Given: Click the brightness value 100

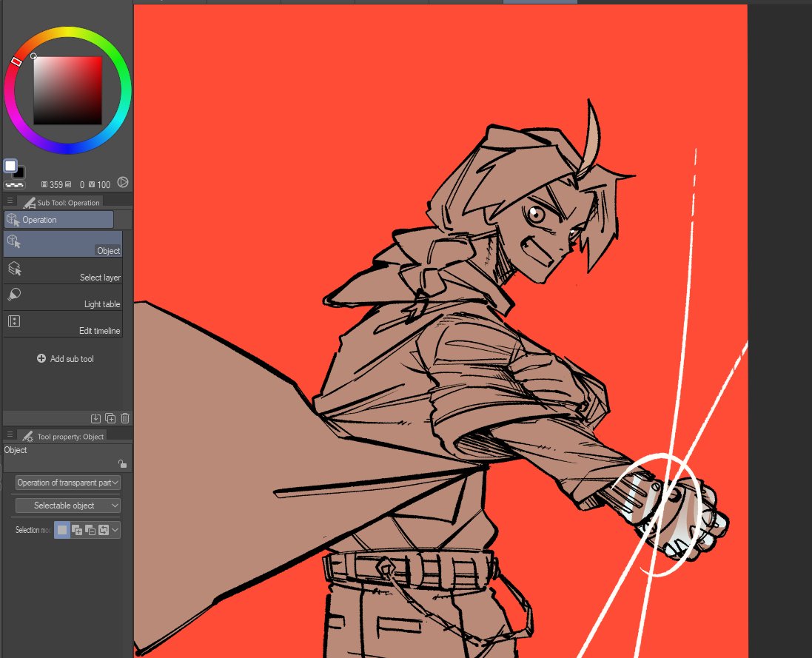Looking at the screenshot, I should tap(104, 185).
